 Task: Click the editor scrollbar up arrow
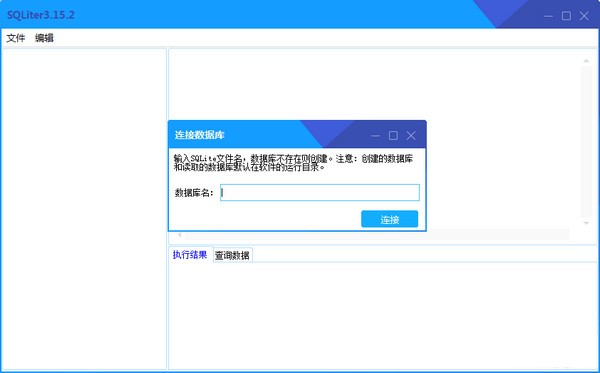[x=586, y=61]
